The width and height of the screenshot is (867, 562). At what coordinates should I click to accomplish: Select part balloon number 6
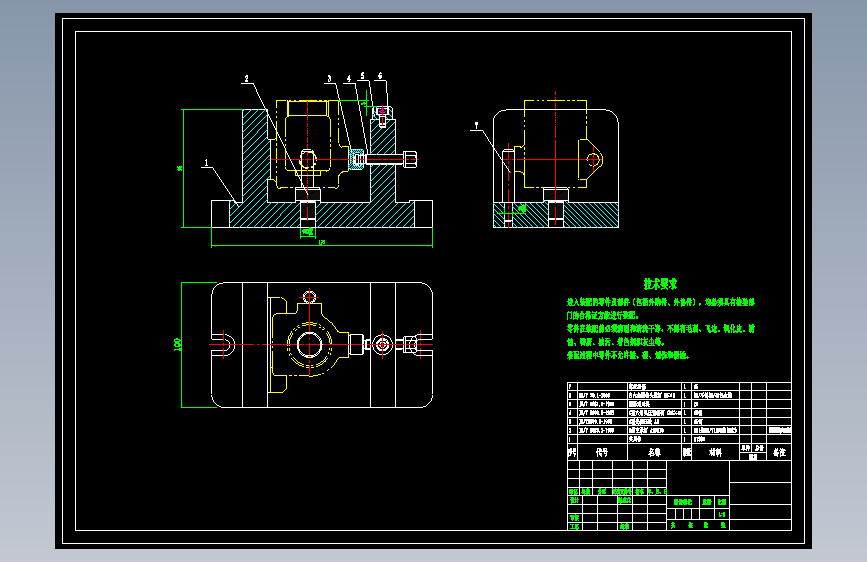point(380,76)
